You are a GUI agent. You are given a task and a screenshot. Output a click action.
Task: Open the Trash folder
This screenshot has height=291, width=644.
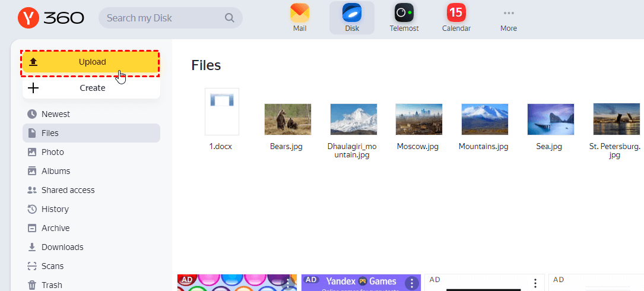tap(91, 285)
